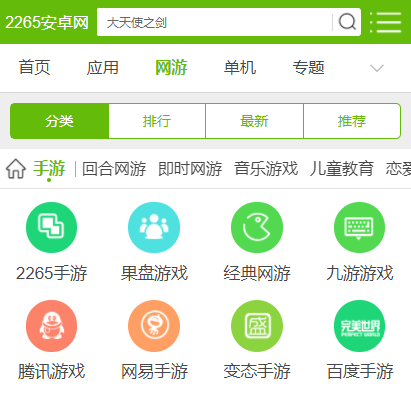Go to the 单机 nav tab
411x396 pixels.
click(240, 68)
